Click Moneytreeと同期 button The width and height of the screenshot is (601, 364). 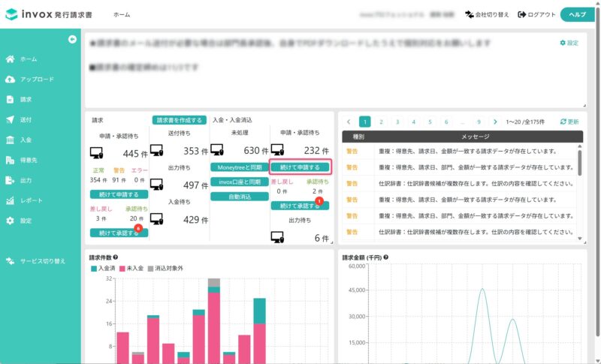[240, 167]
